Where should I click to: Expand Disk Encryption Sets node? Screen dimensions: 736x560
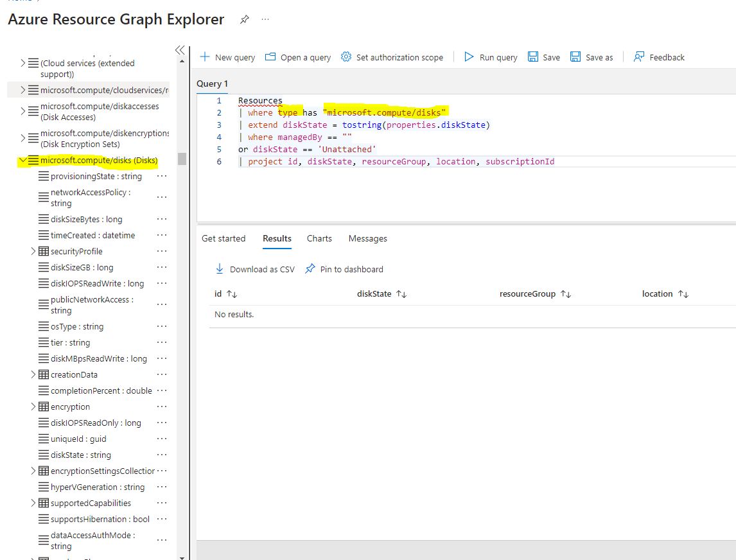coord(22,138)
